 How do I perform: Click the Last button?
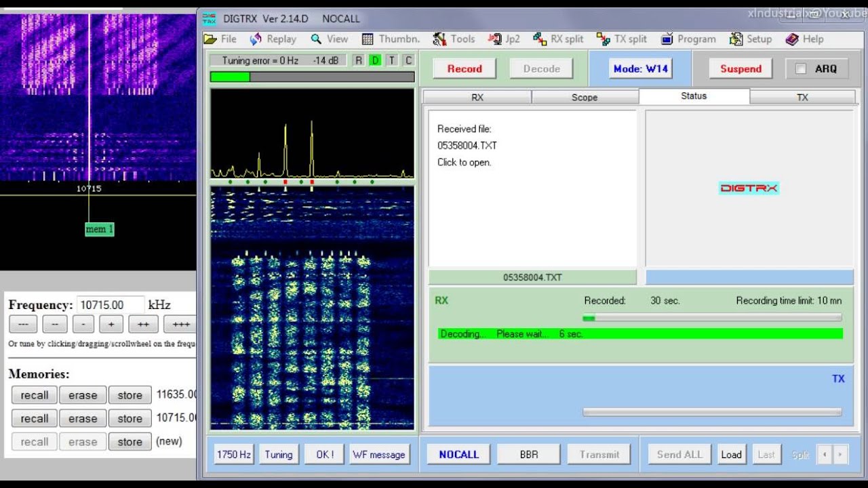click(x=766, y=454)
